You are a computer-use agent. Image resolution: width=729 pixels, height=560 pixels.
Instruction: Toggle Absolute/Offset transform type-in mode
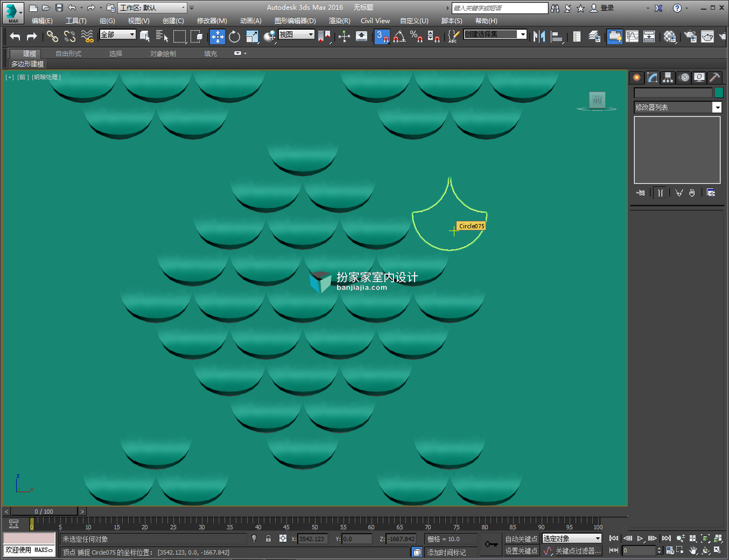click(282, 538)
